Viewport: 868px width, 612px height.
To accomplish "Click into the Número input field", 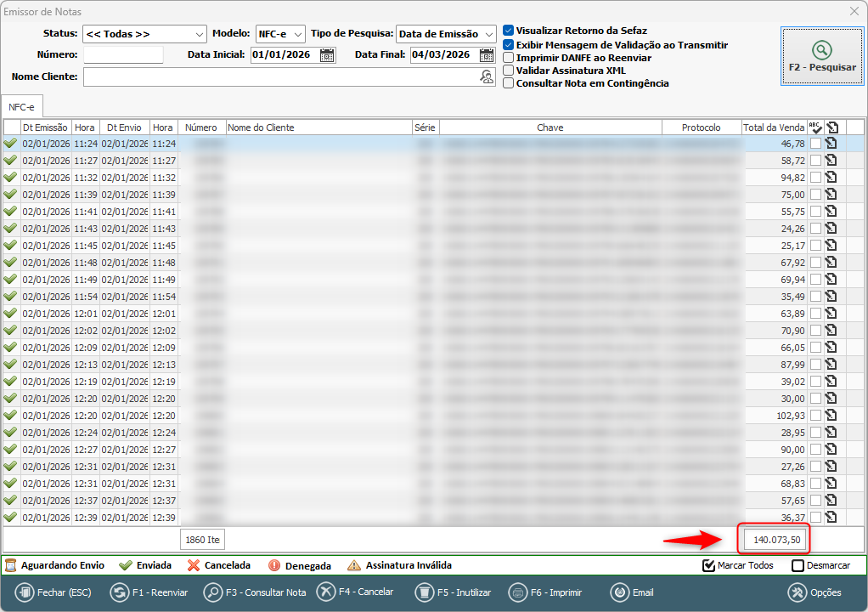I will point(123,55).
